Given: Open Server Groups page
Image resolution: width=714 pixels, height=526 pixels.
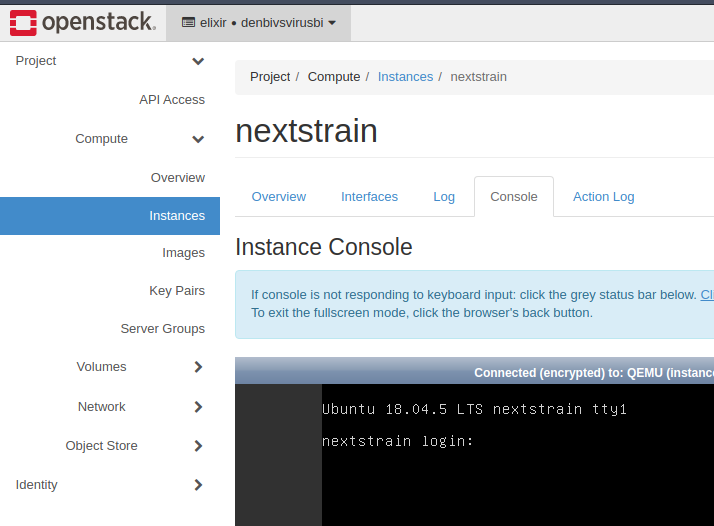Looking at the screenshot, I should [162, 329].
